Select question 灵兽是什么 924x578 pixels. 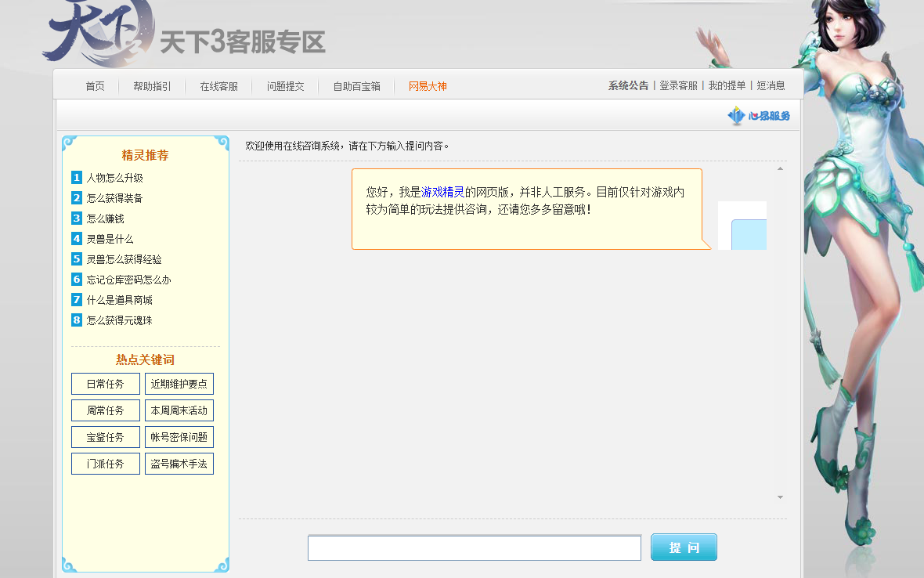110,239
